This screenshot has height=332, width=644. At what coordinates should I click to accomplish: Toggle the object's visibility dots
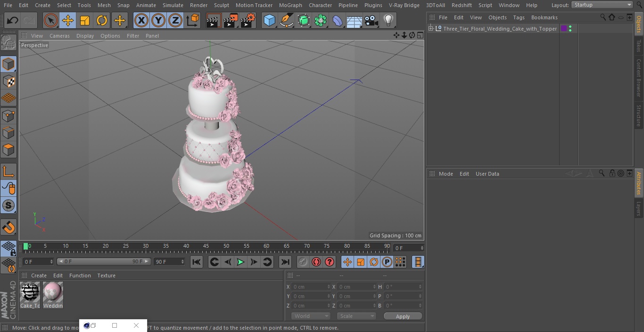tap(570, 29)
